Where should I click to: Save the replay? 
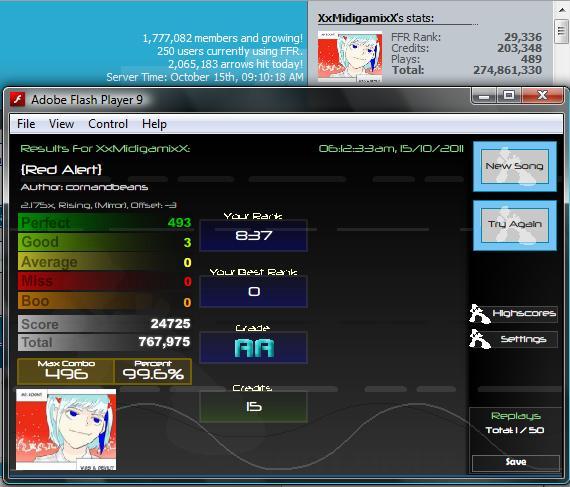(515, 462)
